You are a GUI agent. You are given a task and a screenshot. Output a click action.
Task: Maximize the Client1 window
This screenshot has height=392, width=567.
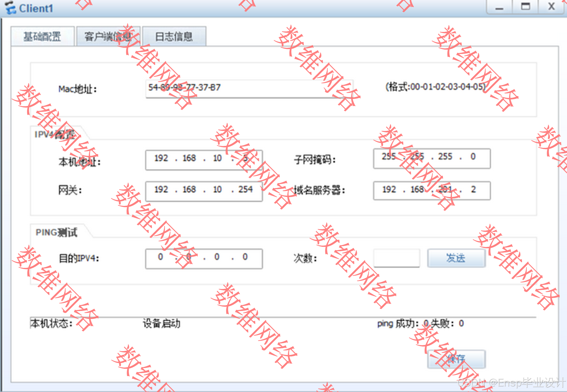point(525,7)
